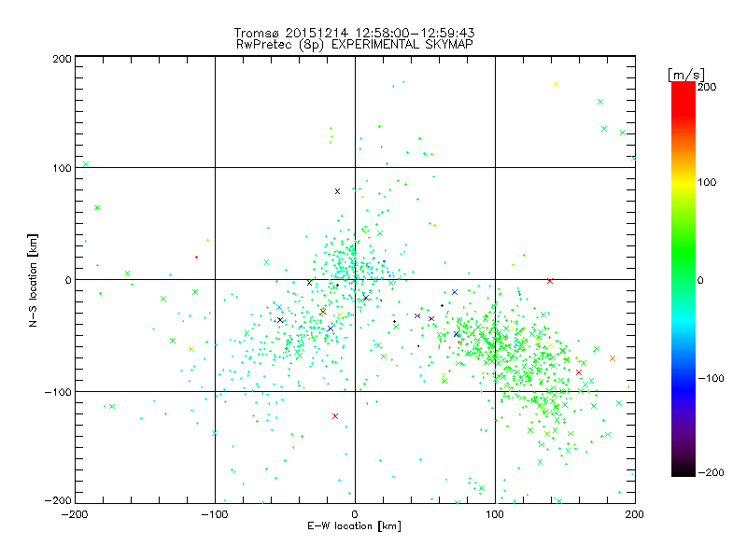This screenshot has width=747, height=560.
Task: Click the color bar's "0" tick label
Action: (x=700, y=280)
